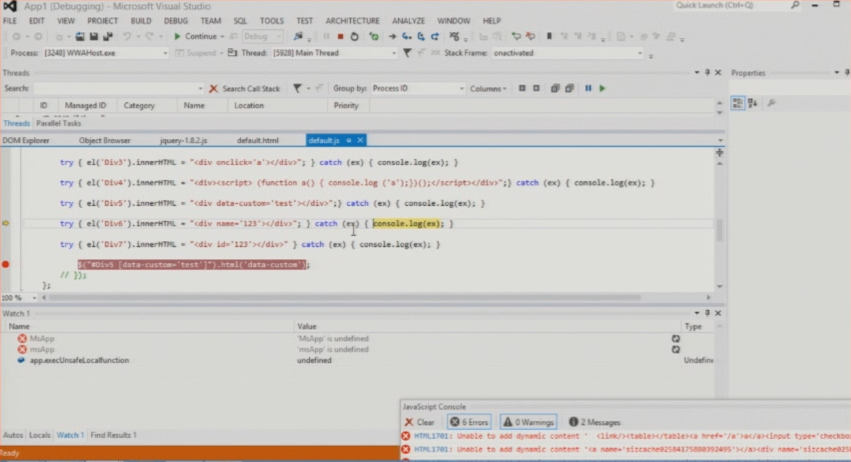Open the dropdown arrow next to Continue
Screen dimensions: 851x462
[x=222, y=36]
